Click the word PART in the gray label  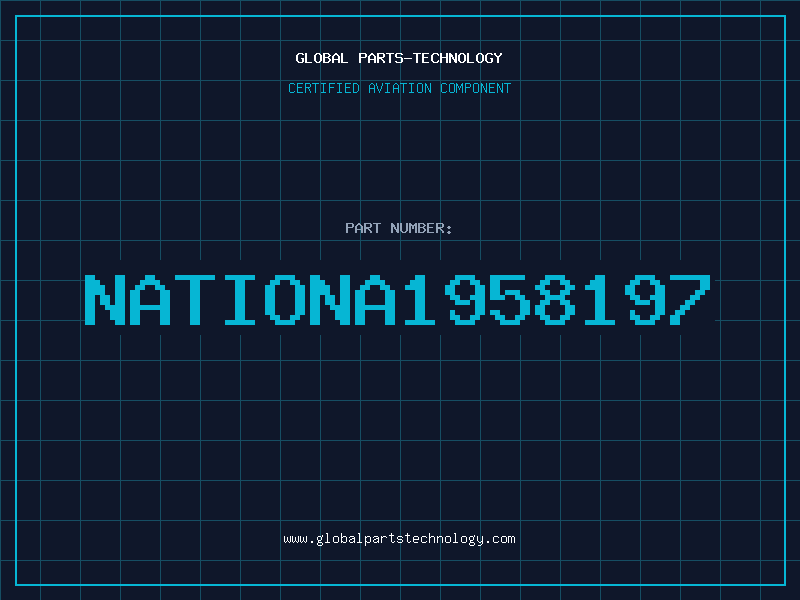363,228
